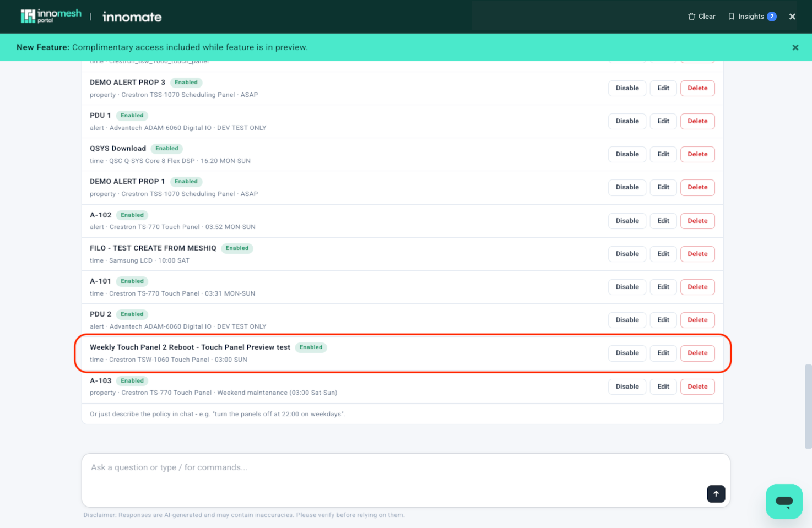Click the Clear label in the header
Viewport: 812px width, 528px height.
pos(707,17)
